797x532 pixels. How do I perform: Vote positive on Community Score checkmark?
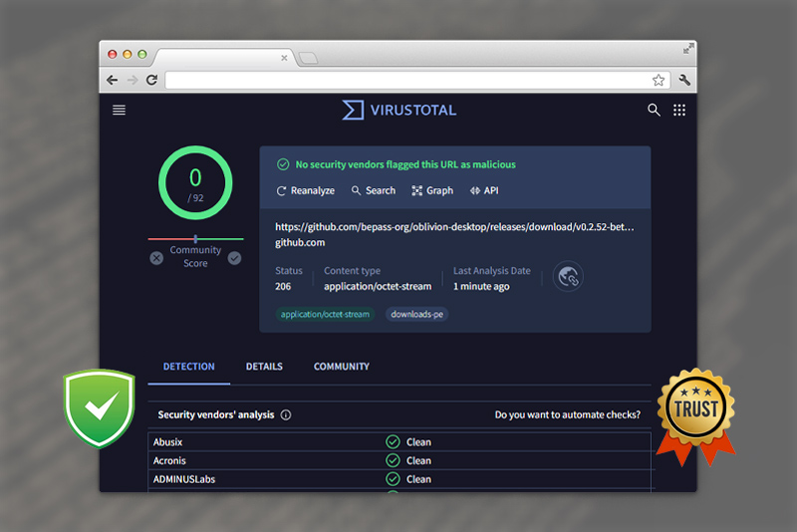pos(234,258)
